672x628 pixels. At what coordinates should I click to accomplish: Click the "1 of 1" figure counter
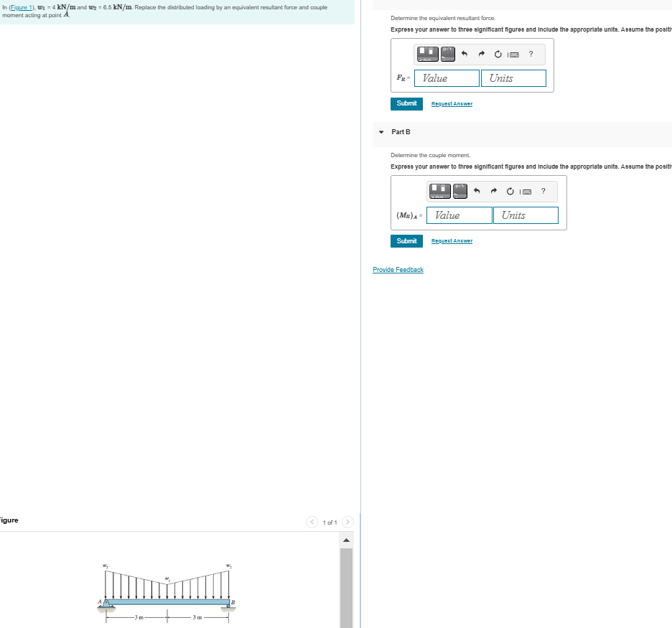coord(330,522)
